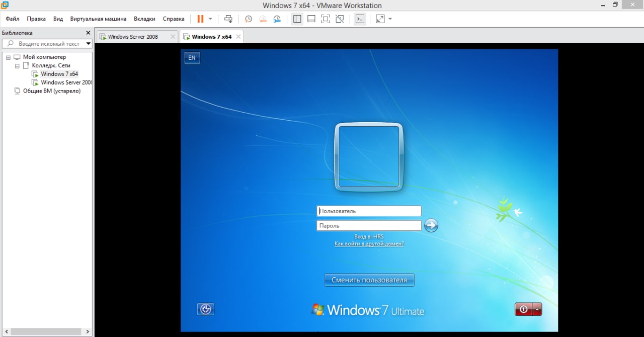Click the Unity mode icon

pyautogui.click(x=340, y=19)
